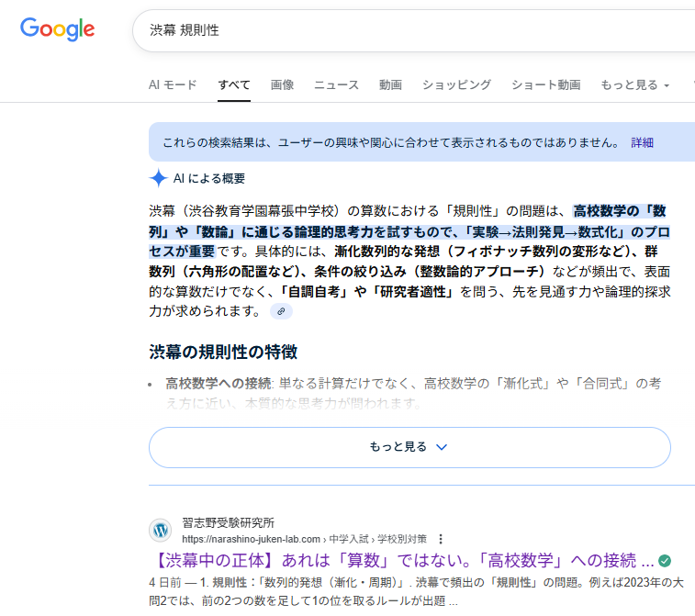The image size is (695, 616).
Task: Select the すべて tab
Action: click(x=234, y=85)
